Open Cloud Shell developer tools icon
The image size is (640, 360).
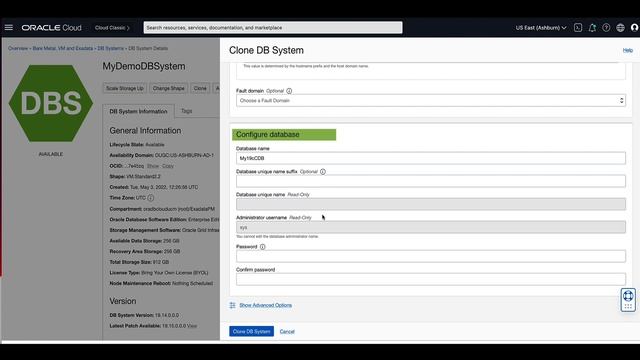tap(578, 28)
